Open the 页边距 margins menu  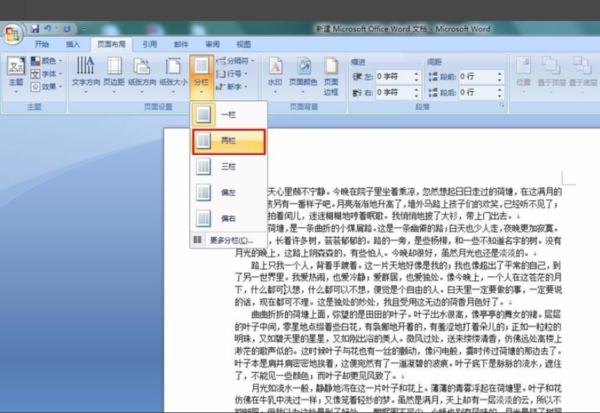pyautogui.click(x=114, y=75)
